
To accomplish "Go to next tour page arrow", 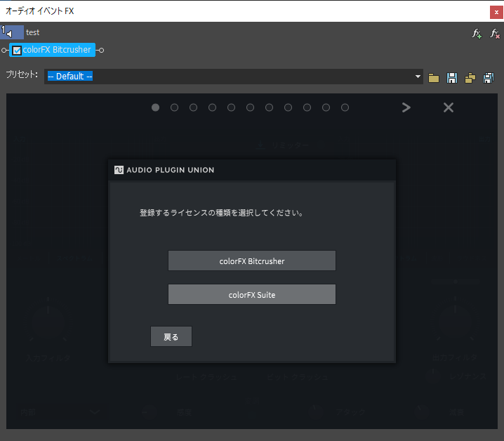I will pyautogui.click(x=406, y=107).
